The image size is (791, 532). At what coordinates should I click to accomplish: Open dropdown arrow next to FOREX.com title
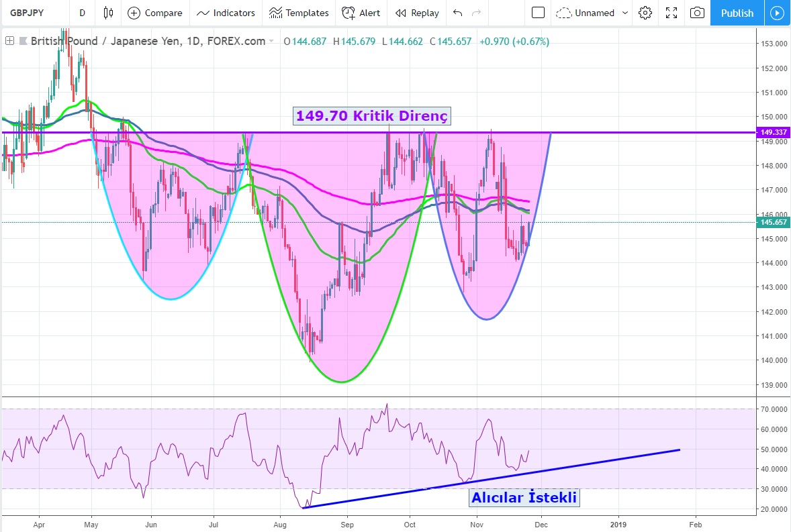[271, 42]
